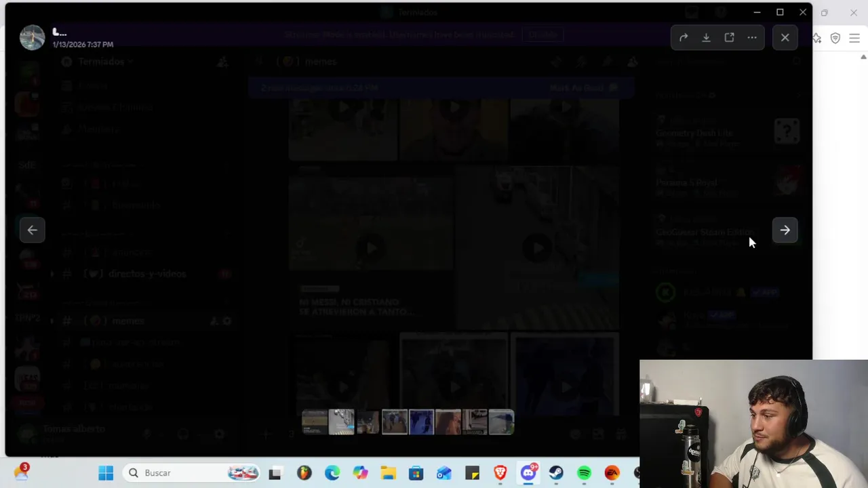The width and height of the screenshot is (868, 488).
Task: Click the browser window's scrollbar up arrow
Action: pyautogui.click(x=863, y=57)
